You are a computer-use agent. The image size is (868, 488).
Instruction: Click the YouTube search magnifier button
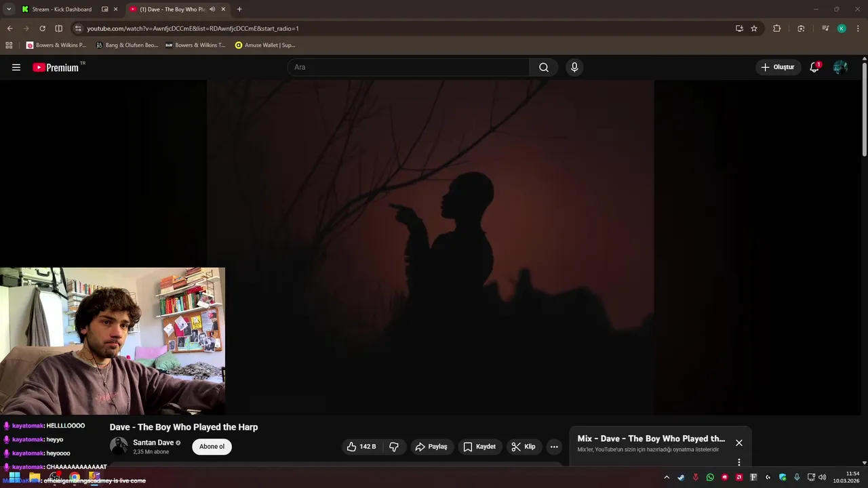544,67
